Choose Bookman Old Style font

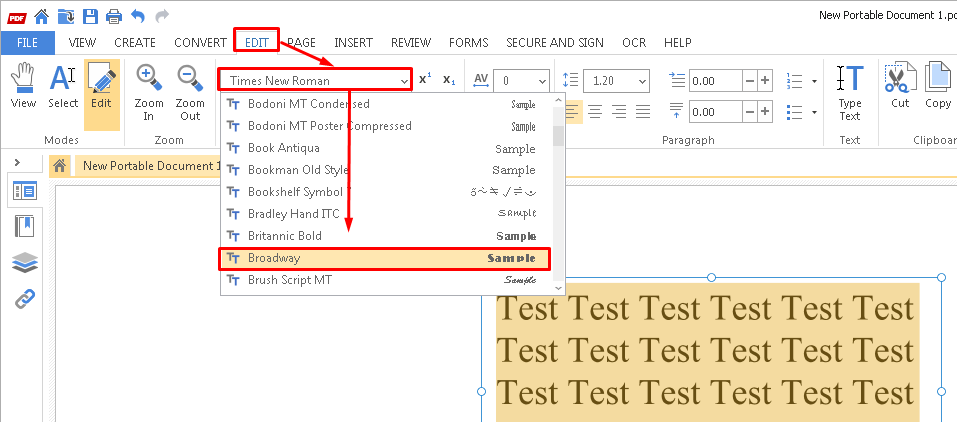click(386, 170)
